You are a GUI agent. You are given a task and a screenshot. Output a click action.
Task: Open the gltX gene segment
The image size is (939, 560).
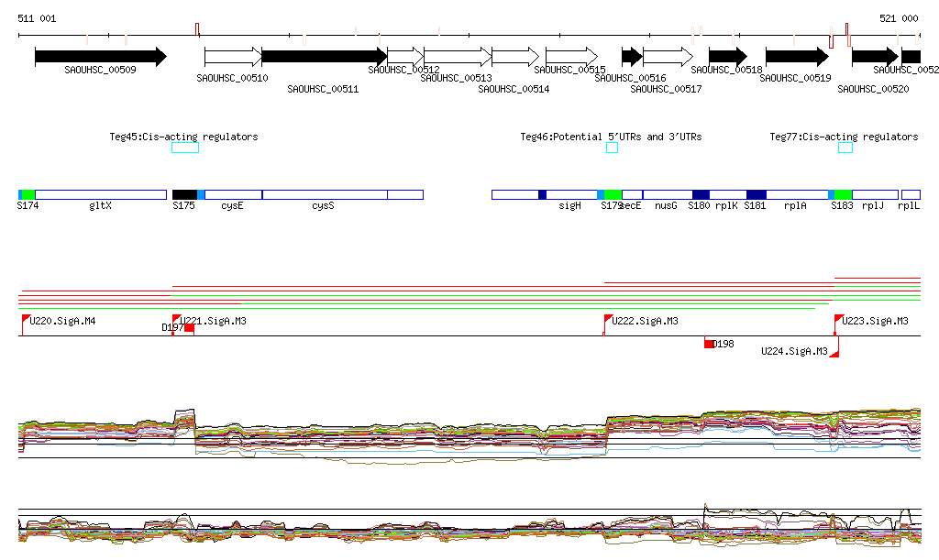click(x=101, y=194)
